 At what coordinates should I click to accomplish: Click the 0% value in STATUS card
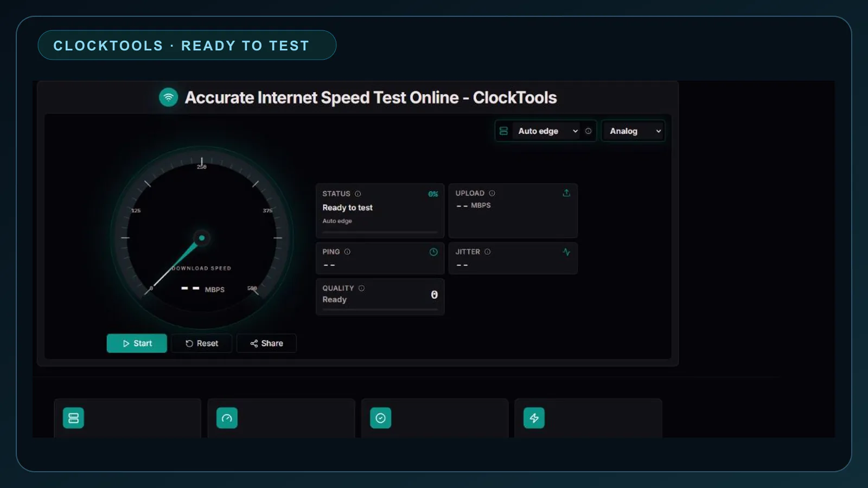(433, 194)
